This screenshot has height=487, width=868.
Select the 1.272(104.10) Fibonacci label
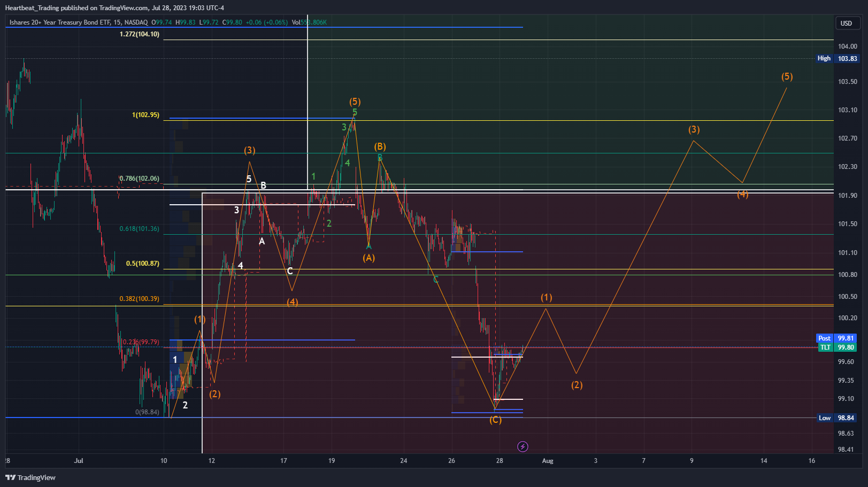(140, 34)
